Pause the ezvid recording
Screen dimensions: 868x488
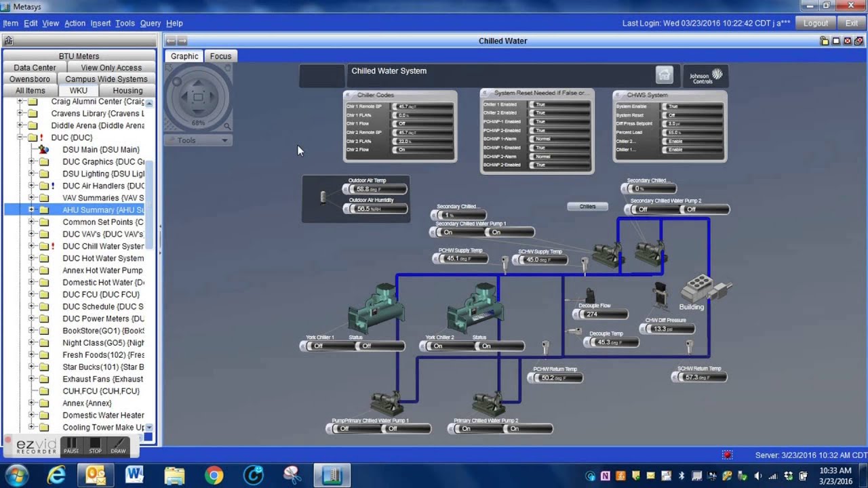point(71,446)
